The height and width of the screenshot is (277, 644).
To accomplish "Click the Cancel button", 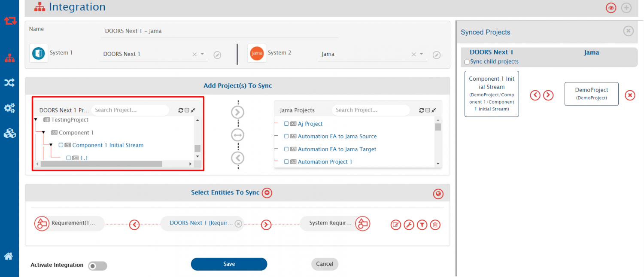I will pos(325,264).
